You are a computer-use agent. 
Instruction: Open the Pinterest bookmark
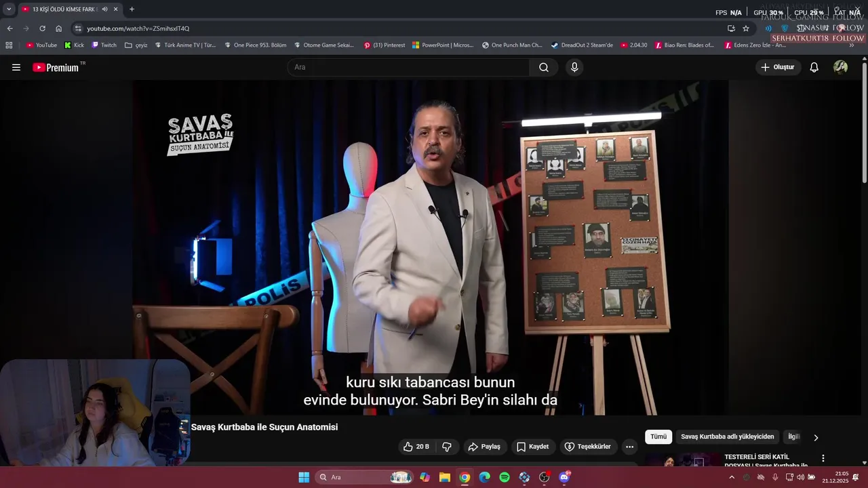pos(384,45)
